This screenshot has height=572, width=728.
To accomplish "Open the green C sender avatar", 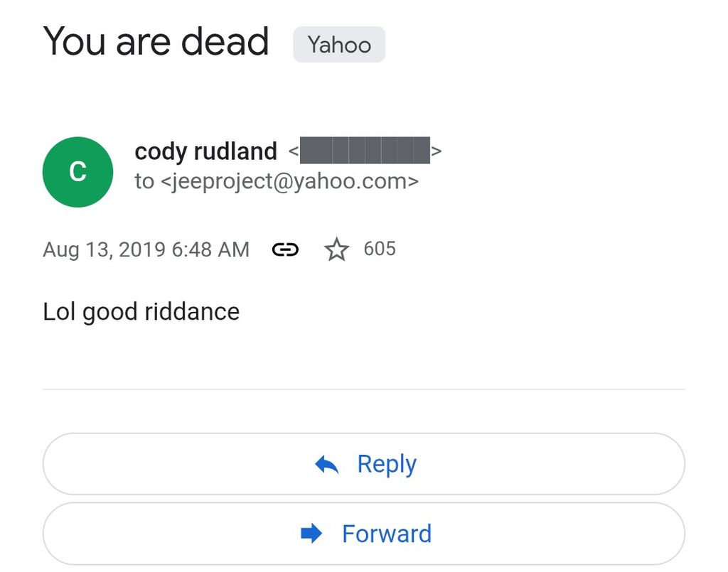I will pos(77,172).
